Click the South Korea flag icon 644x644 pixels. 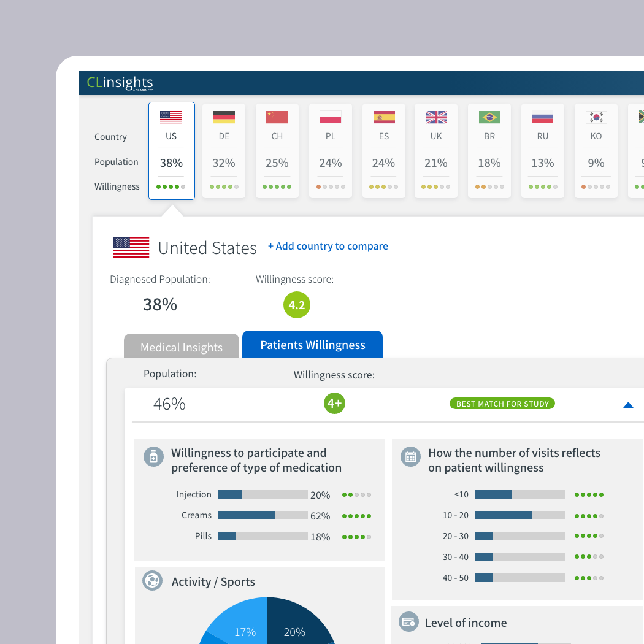596,117
